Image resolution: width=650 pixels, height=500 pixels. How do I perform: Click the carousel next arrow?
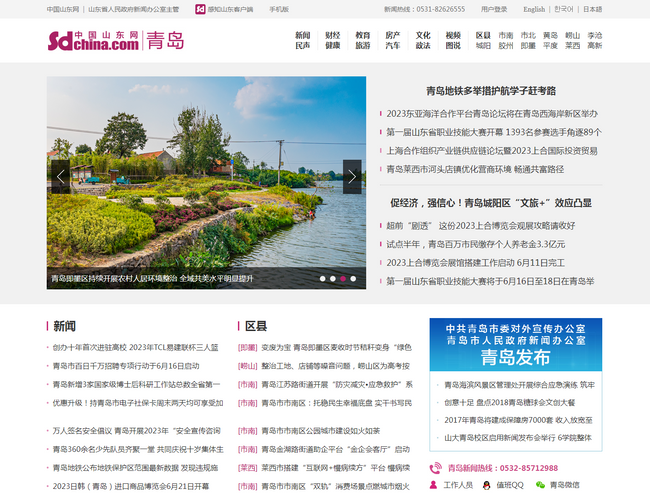(351, 177)
